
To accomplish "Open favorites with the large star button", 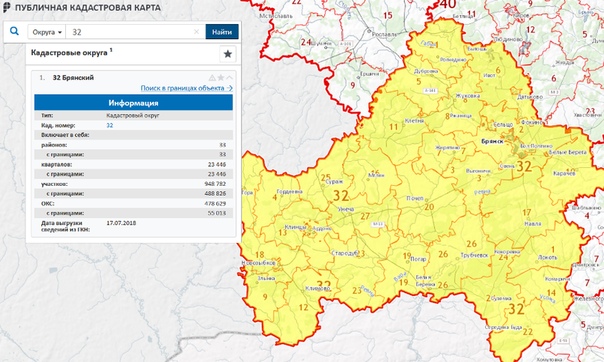I will tap(228, 54).
